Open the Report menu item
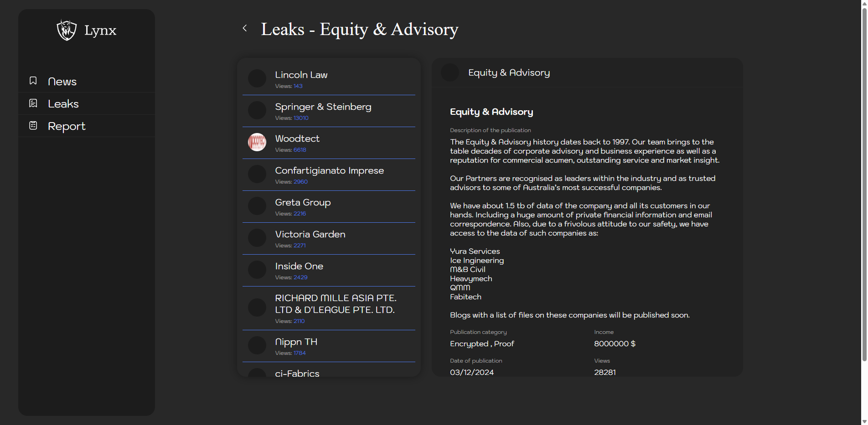 click(x=67, y=126)
